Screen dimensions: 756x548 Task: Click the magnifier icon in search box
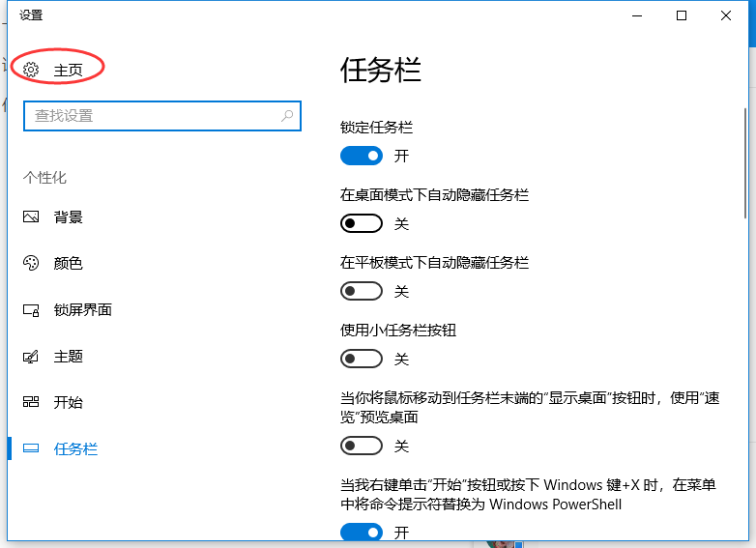[287, 116]
